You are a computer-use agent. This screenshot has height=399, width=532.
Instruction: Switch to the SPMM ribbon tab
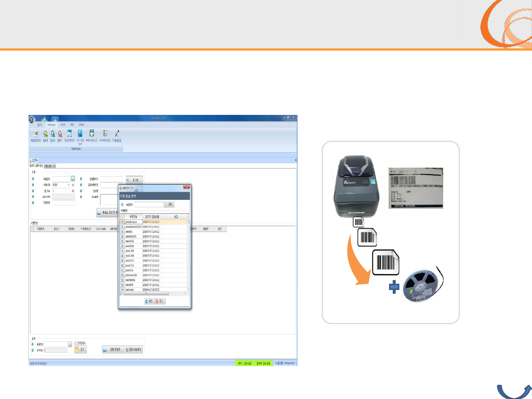tap(81, 125)
